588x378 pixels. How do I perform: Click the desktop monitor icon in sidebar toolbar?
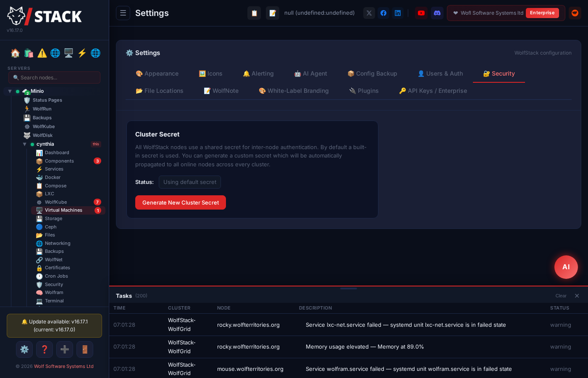click(x=68, y=53)
